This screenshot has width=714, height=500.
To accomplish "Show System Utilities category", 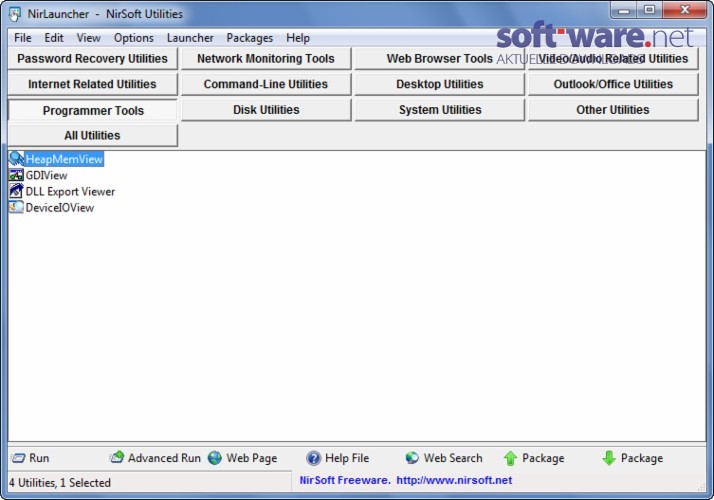I will tap(439, 110).
